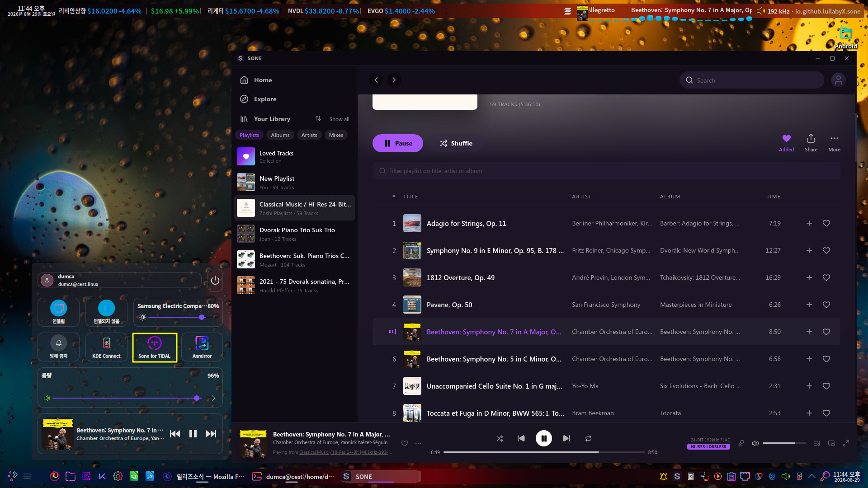The width and height of the screenshot is (868, 488).
Task: Open Dvorak Piano Trio Suk Trio playlist
Action: click(x=294, y=234)
